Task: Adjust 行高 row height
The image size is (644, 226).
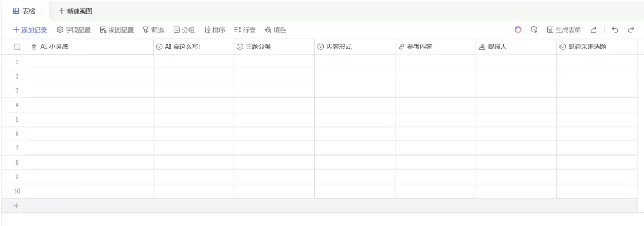Action: [x=245, y=30]
